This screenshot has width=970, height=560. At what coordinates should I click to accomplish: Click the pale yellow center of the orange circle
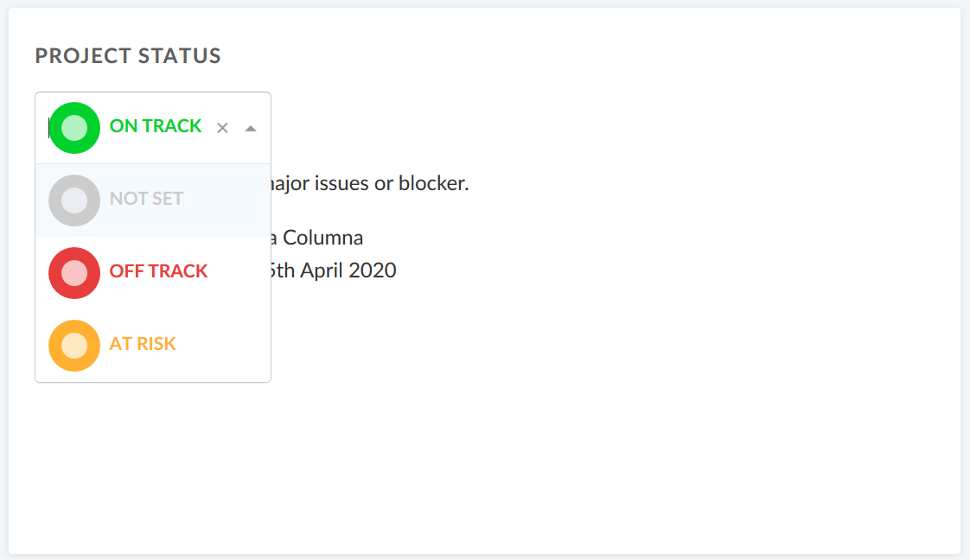[x=74, y=345]
